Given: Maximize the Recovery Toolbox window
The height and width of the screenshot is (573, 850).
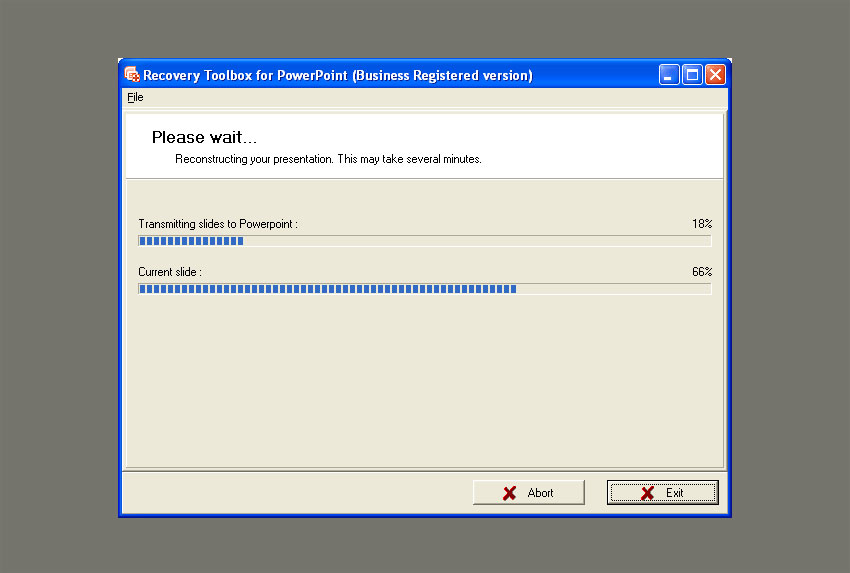Looking at the screenshot, I should click(692, 74).
